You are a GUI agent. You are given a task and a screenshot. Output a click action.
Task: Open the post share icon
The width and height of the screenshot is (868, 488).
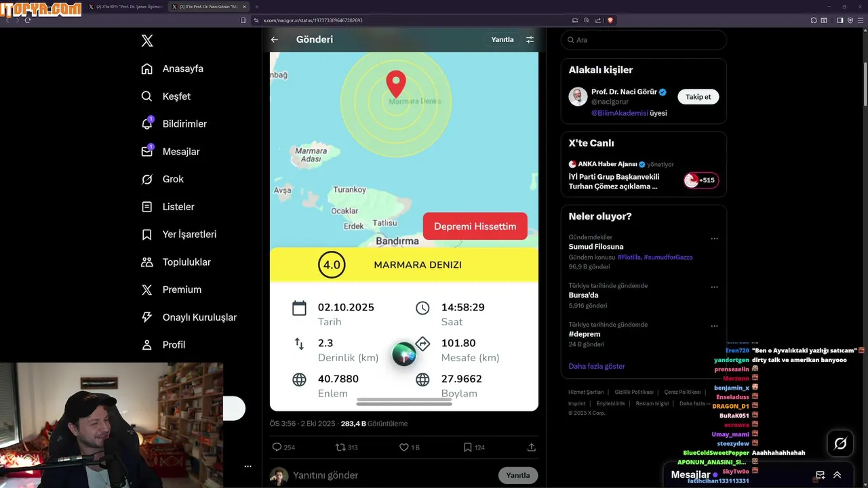[x=531, y=447]
